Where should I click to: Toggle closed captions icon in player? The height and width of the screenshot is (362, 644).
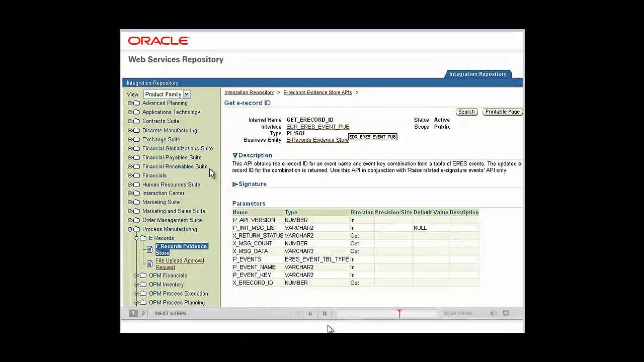click(506, 313)
